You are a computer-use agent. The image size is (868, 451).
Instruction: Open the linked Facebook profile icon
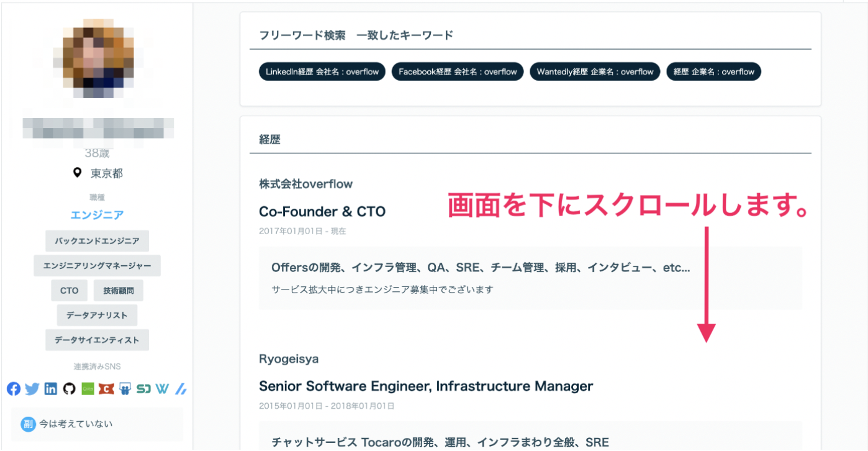14,389
